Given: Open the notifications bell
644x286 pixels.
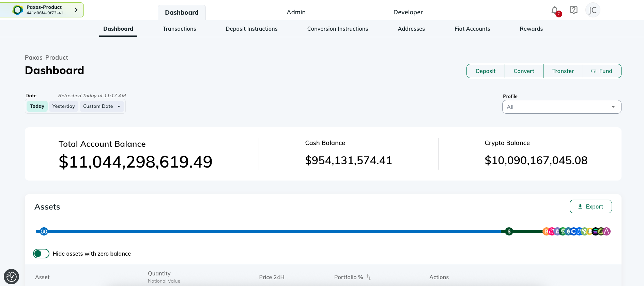Looking at the screenshot, I should click(x=555, y=11).
